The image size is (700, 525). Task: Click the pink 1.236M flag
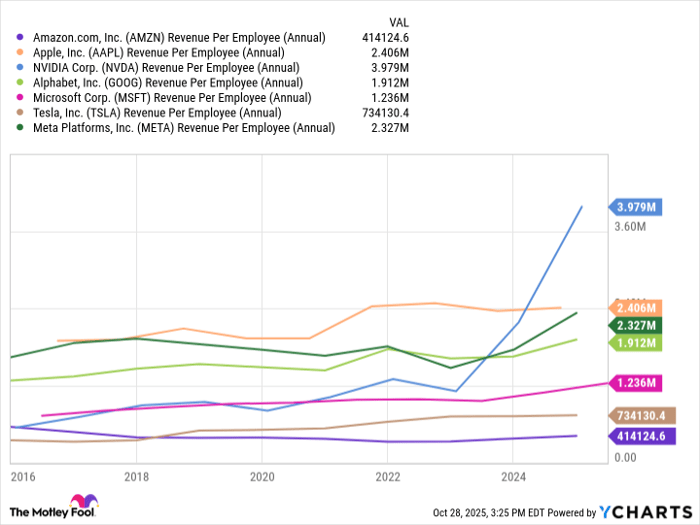click(635, 383)
